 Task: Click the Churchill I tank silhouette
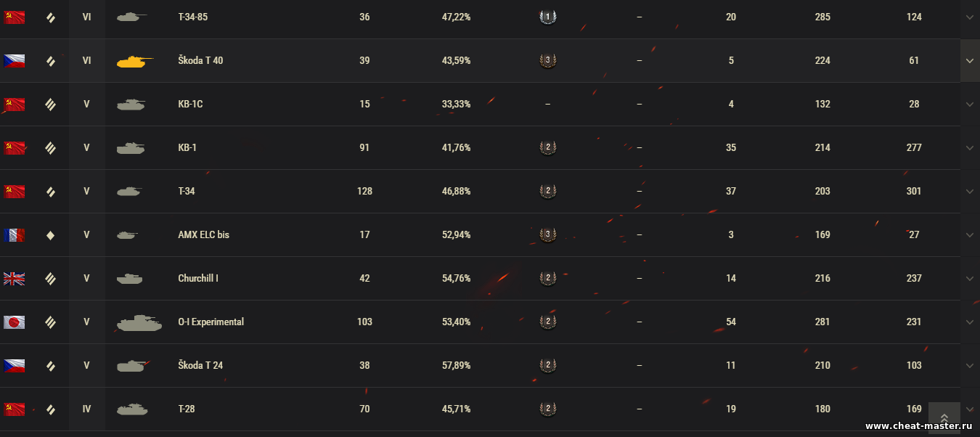(130, 279)
